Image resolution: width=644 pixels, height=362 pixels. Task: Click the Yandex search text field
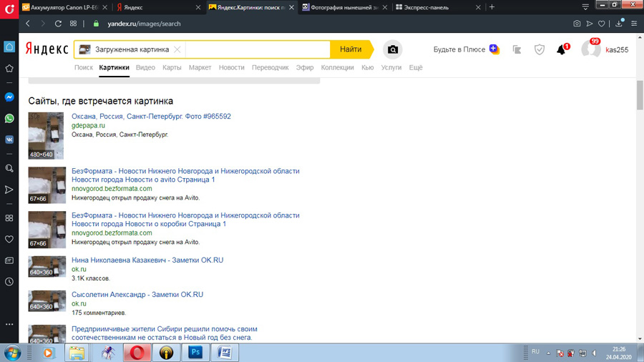[x=258, y=49]
